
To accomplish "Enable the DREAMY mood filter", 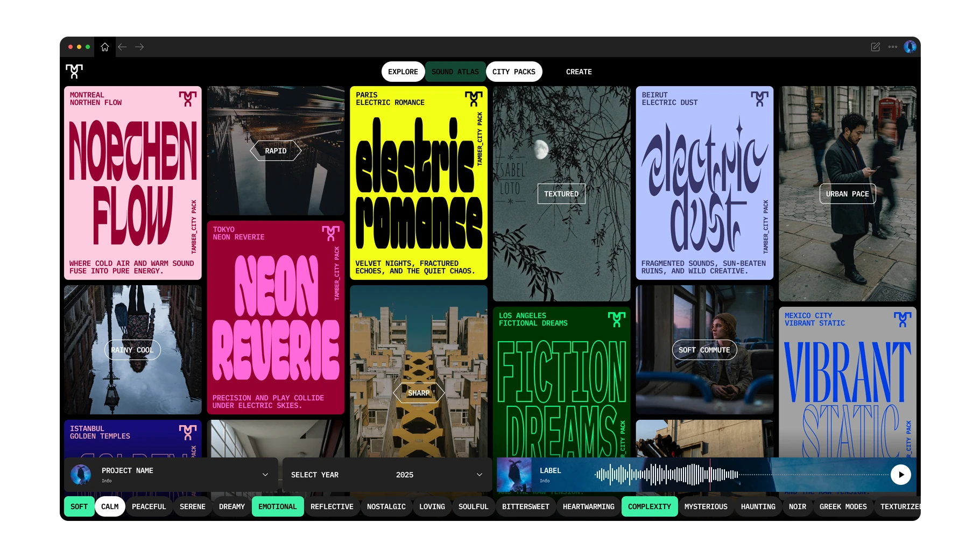I will pos(232,506).
